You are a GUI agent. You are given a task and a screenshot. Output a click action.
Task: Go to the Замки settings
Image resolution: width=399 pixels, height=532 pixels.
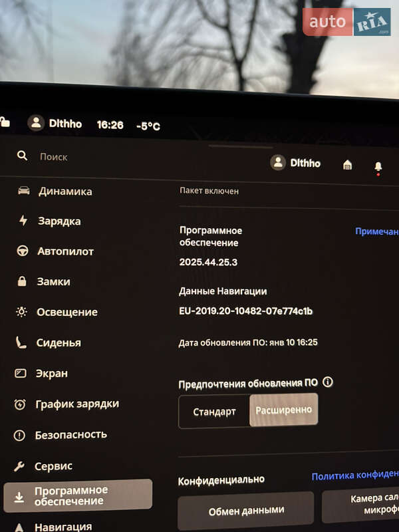coord(54,282)
